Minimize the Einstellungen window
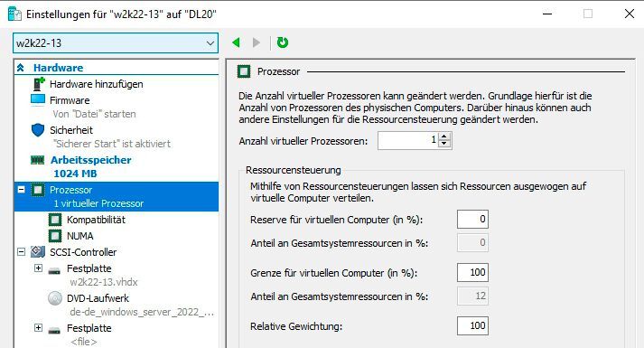This screenshot has height=348, width=644. click(x=547, y=14)
